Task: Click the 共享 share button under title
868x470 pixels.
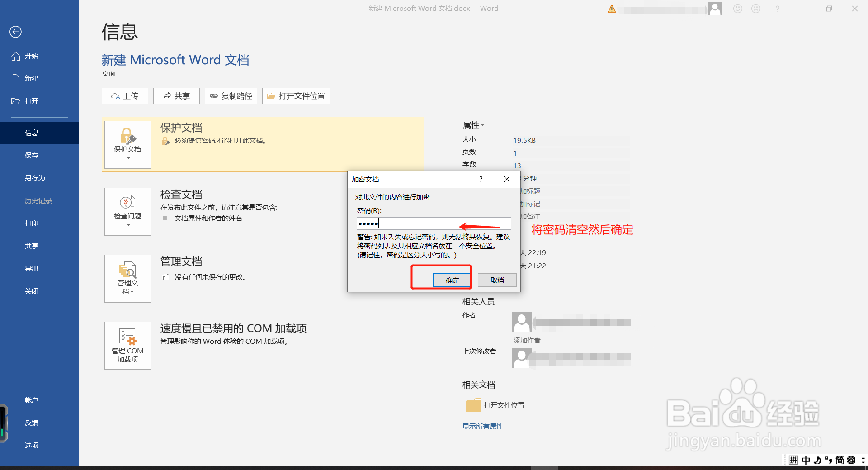Action: pyautogui.click(x=176, y=96)
